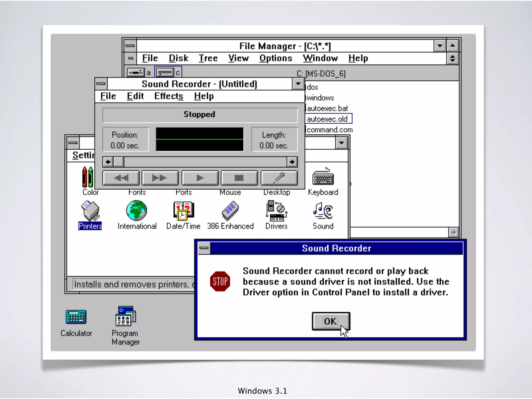The height and width of the screenshot is (399, 532).
Task: Select drive a in File Manager
Action: point(136,72)
